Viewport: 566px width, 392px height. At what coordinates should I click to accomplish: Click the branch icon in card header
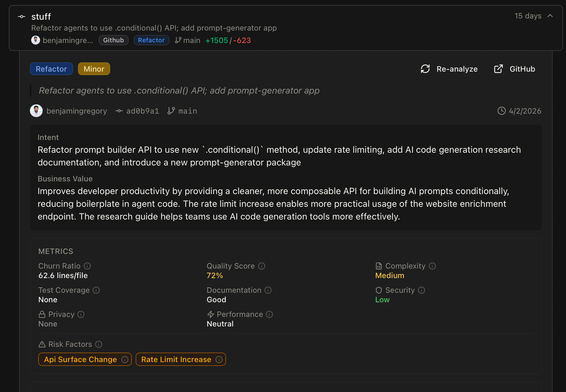click(x=178, y=40)
